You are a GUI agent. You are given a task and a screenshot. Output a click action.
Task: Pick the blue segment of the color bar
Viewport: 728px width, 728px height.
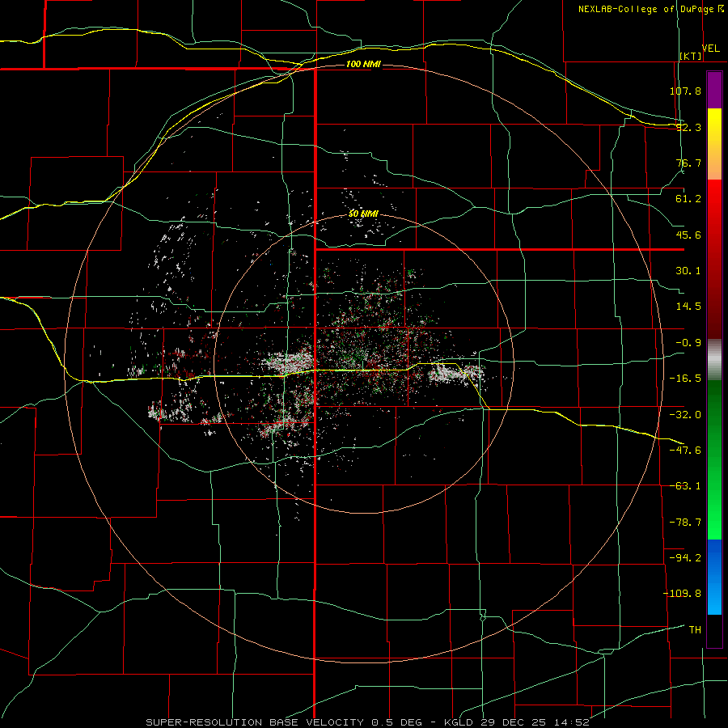click(714, 577)
